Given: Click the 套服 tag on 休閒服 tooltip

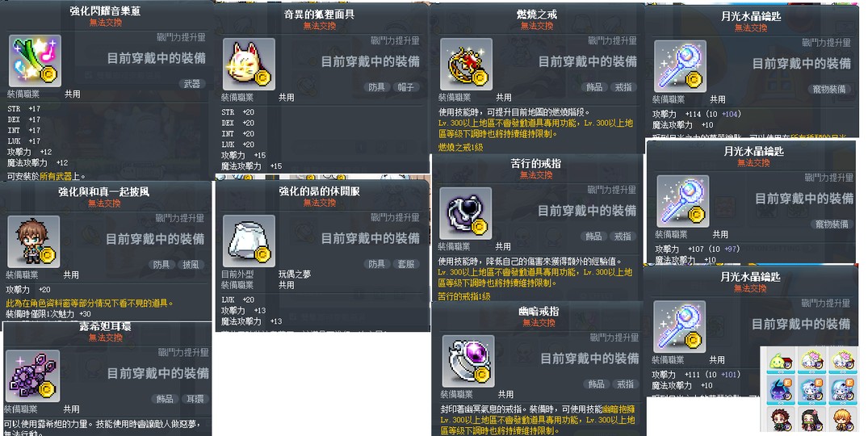Looking at the screenshot, I should coord(406,265).
